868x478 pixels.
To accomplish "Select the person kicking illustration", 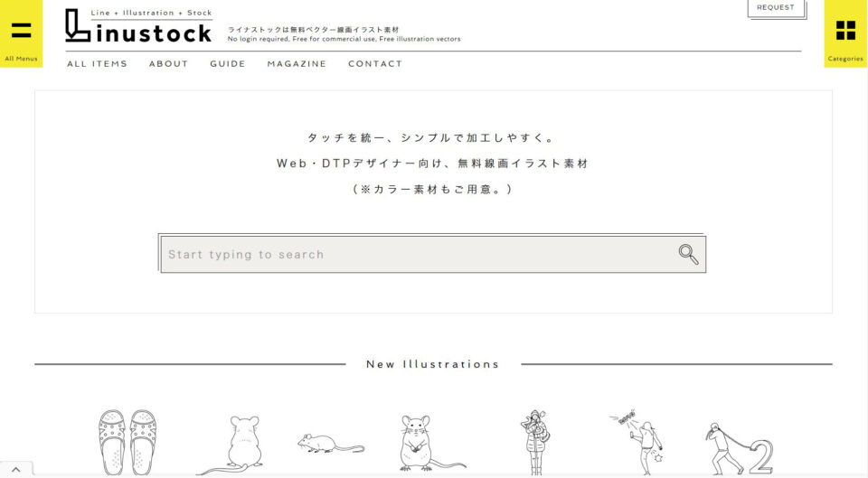I will [637, 442].
